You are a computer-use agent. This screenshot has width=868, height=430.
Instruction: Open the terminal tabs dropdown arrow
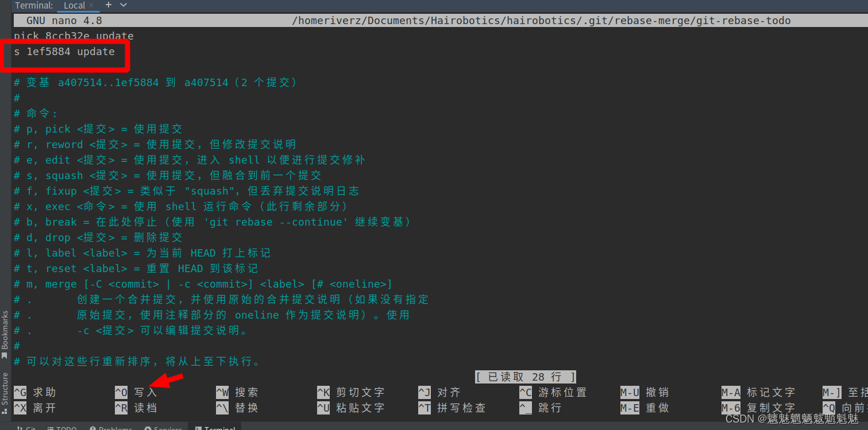click(124, 5)
